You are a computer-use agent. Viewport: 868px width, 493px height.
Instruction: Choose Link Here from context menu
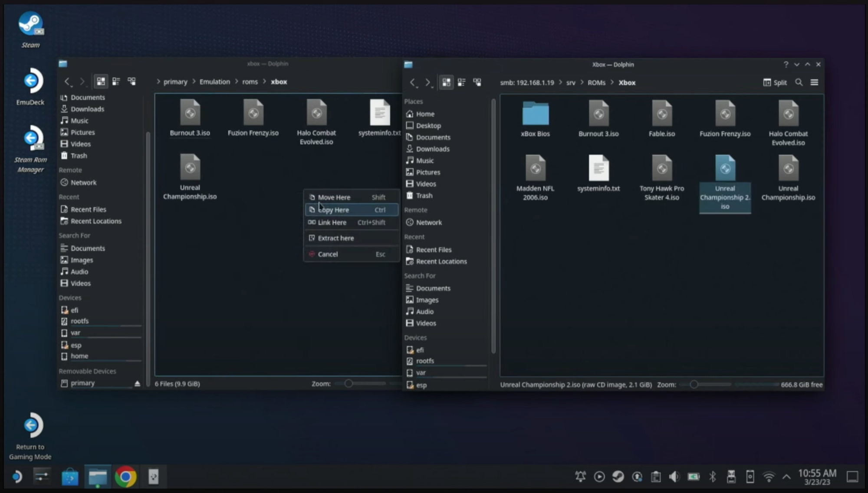(352, 222)
